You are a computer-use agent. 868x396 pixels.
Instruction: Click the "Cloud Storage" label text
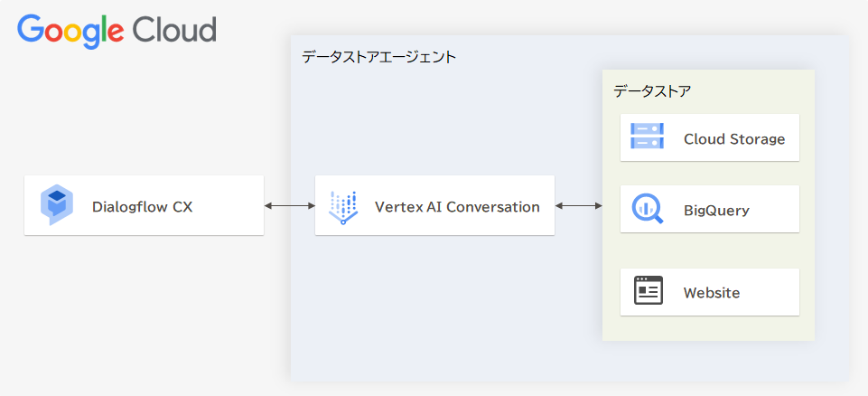point(733,139)
